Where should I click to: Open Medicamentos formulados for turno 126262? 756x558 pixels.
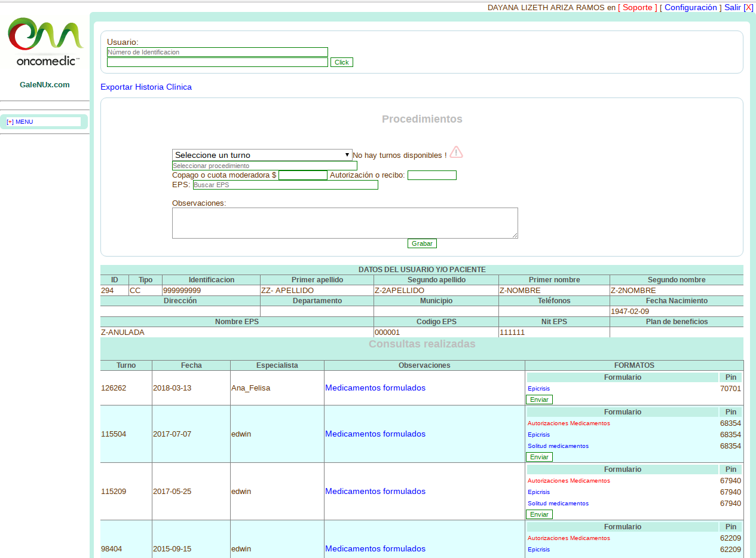tap(375, 388)
